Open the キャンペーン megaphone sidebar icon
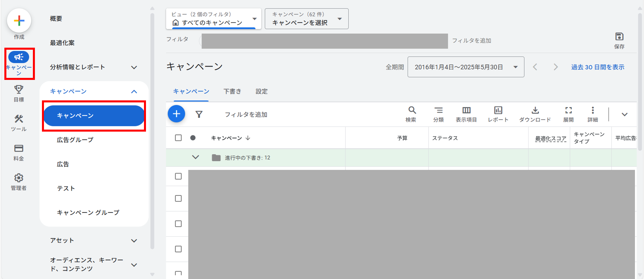 coord(19,57)
